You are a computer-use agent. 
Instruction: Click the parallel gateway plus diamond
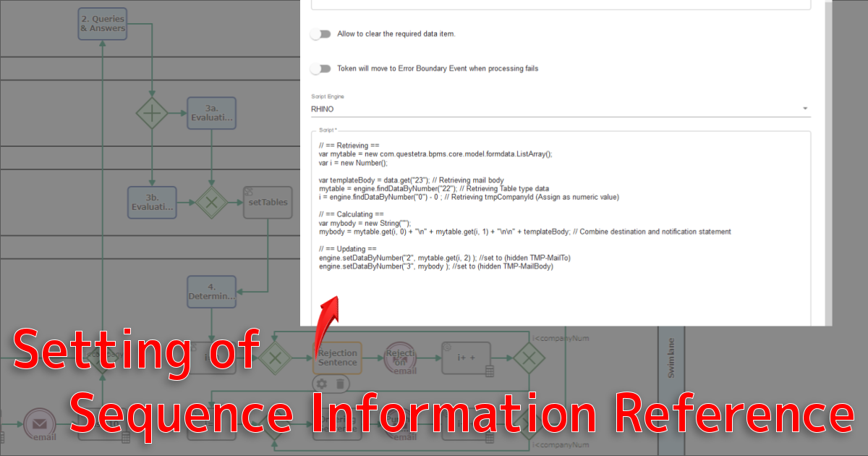pyautogui.click(x=153, y=113)
